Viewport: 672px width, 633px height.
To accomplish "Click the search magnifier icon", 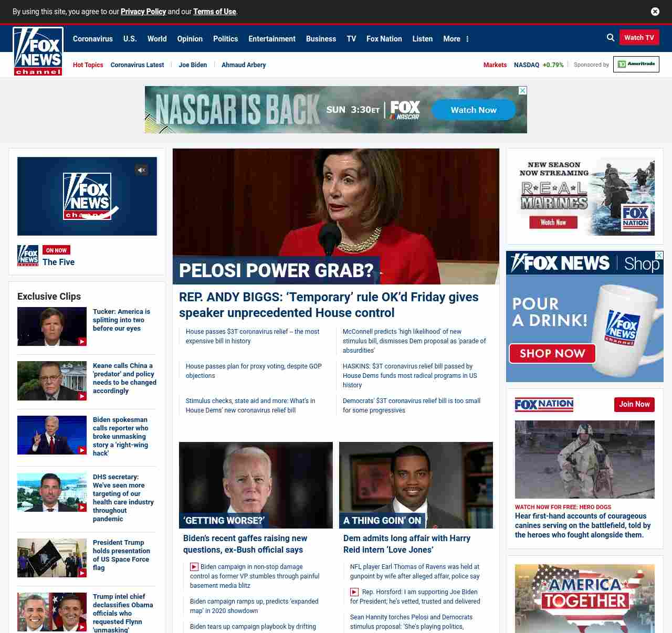I will click(x=611, y=38).
